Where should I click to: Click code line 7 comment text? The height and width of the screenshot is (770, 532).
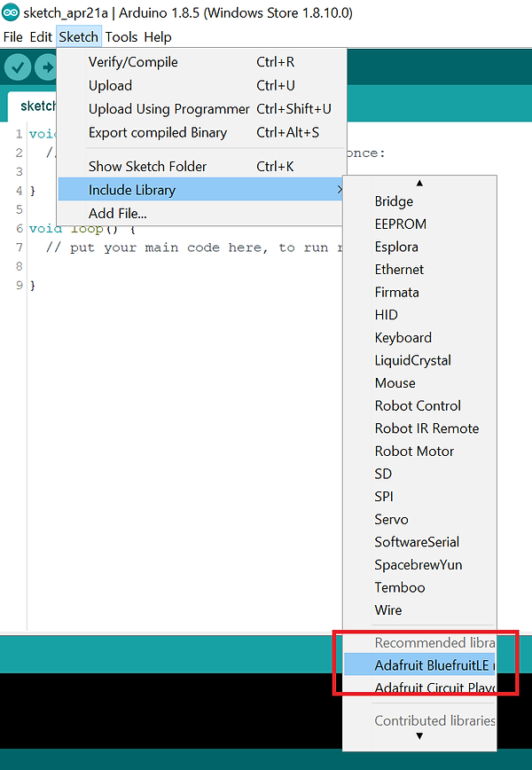pos(194,247)
